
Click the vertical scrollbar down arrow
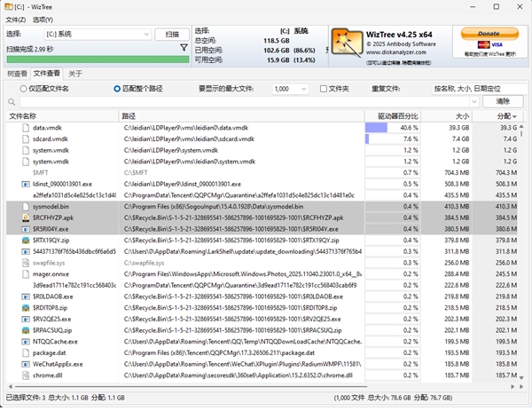tap(521, 378)
